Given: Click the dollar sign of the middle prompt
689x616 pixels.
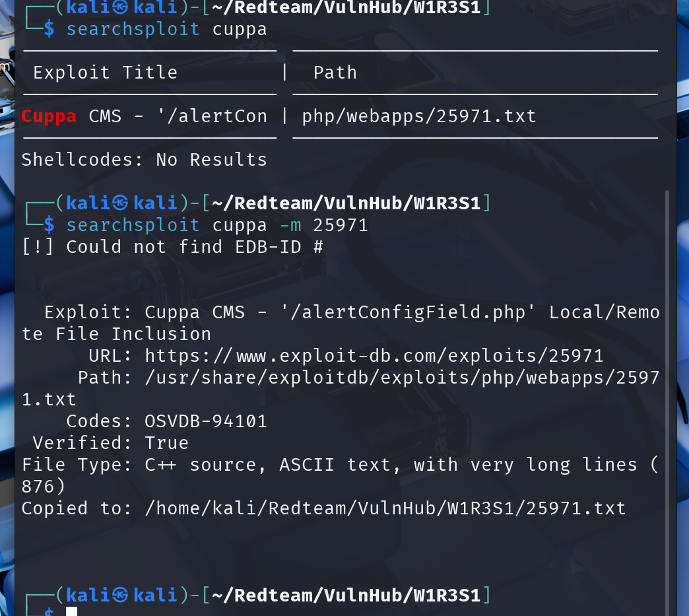Looking at the screenshot, I should click(49, 226).
